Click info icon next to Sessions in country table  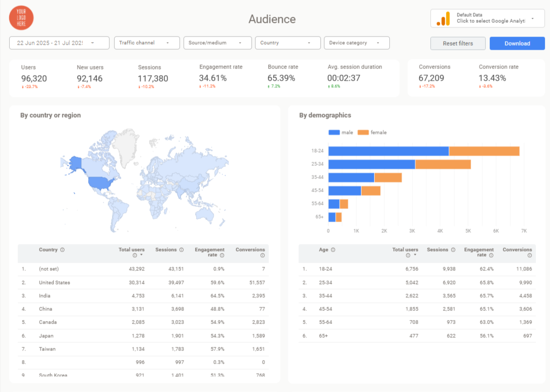tap(181, 250)
